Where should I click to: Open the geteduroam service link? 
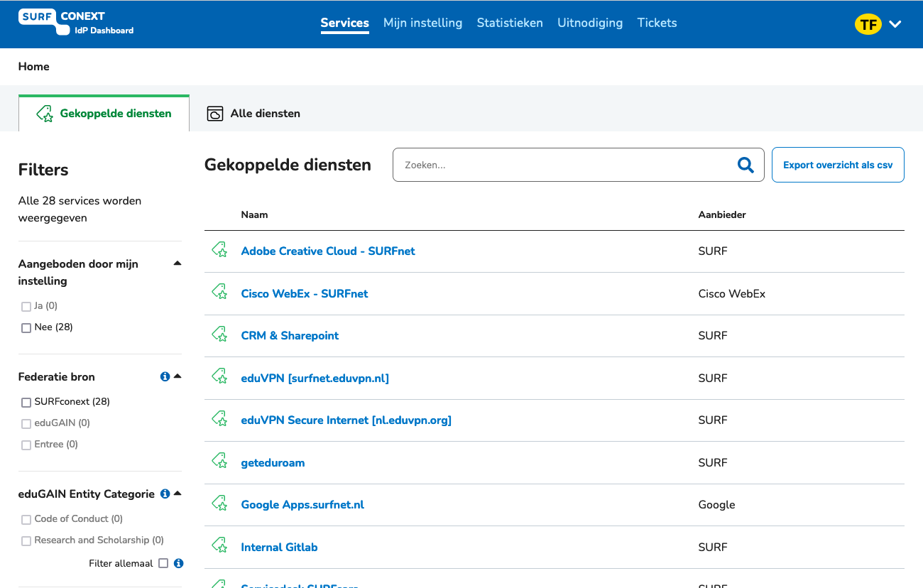click(x=273, y=462)
